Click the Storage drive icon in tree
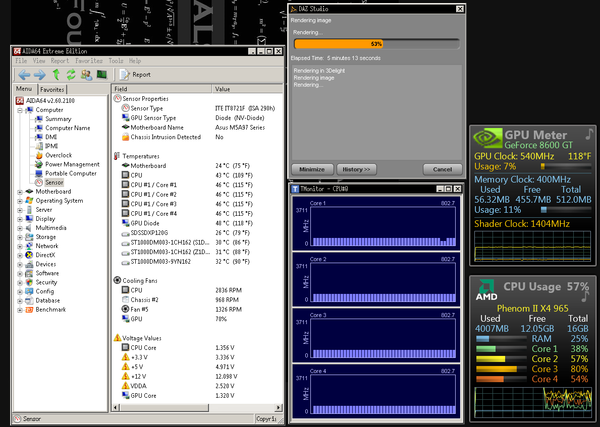The image size is (600, 427). [x=29, y=237]
